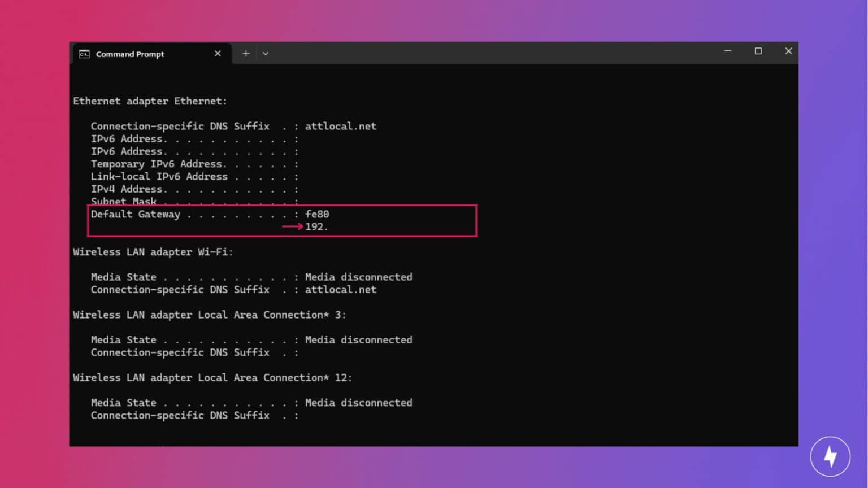Minimize the terminal window
Viewport: 868px width, 488px height.
click(728, 51)
